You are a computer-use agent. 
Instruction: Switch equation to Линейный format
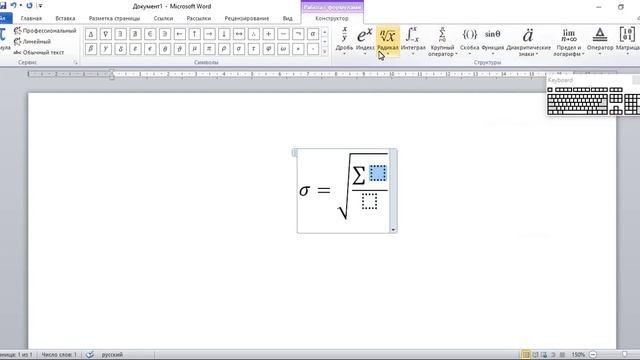(x=32, y=42)
